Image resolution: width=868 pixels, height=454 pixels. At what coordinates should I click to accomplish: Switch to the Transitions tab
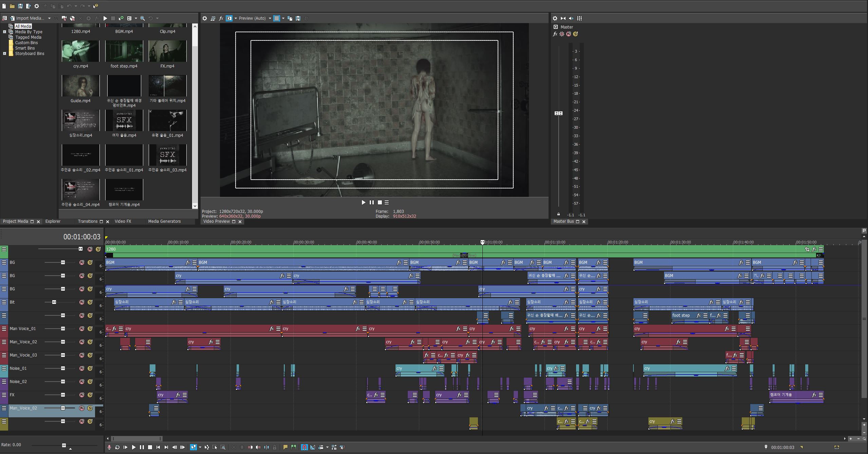(87, 221)
